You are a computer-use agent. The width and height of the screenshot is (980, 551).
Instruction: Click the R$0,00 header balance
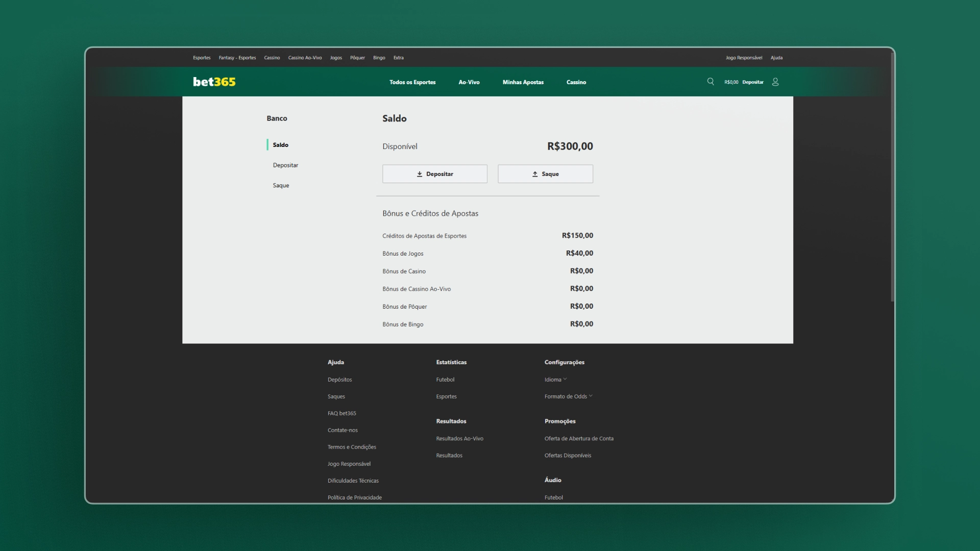pyautogui.click(x=731, y=82)
